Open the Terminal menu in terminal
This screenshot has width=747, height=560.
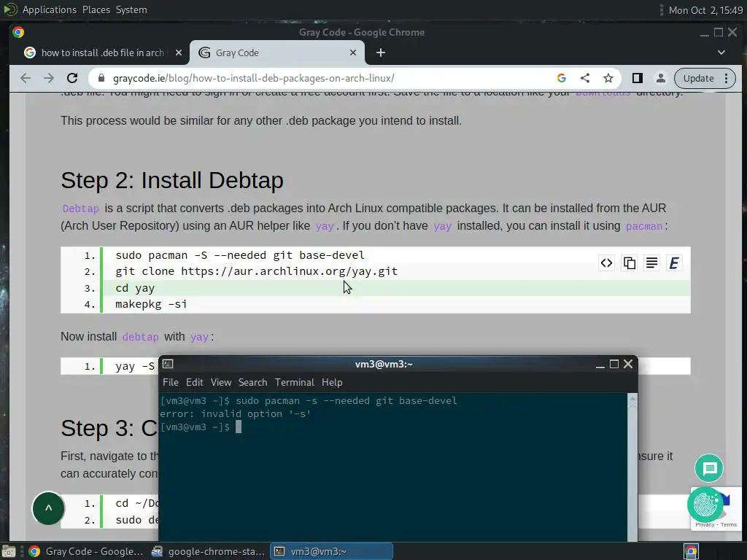295,382
